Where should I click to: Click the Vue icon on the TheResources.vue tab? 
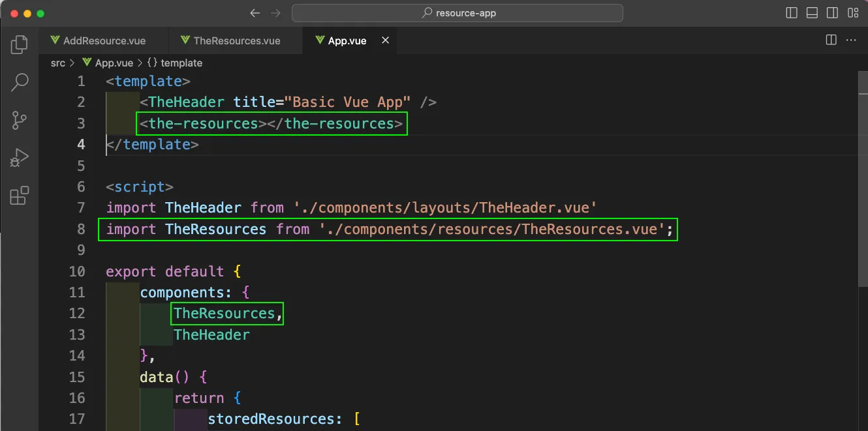click(185, 40)
